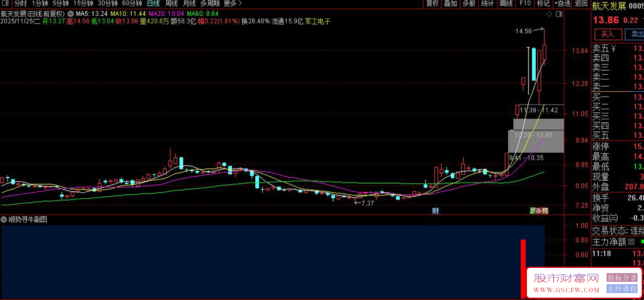
Task: Open the 多周期 multi-period view
Action: coord(210,4)
